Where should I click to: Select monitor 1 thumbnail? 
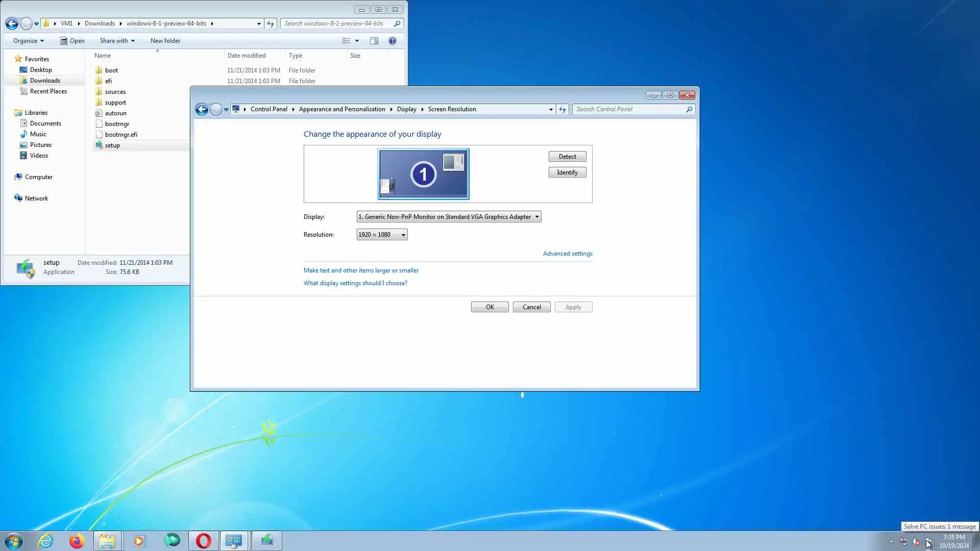coord(423,174)
